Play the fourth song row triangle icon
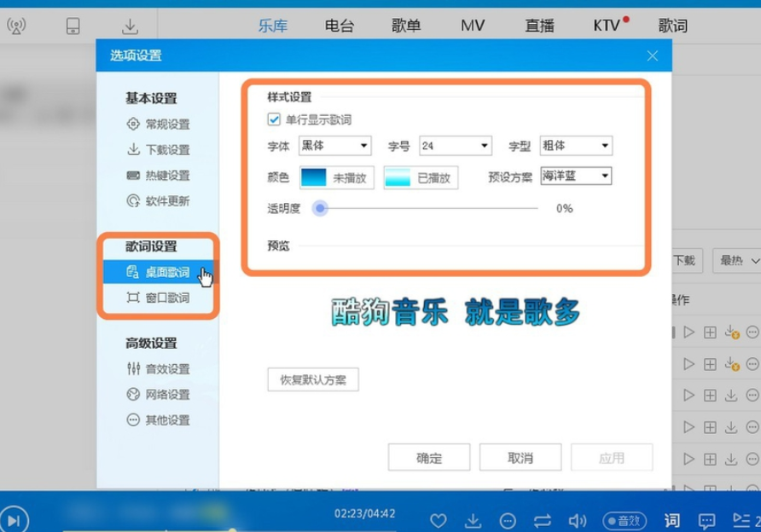761x532 pixels. point(688,427)
